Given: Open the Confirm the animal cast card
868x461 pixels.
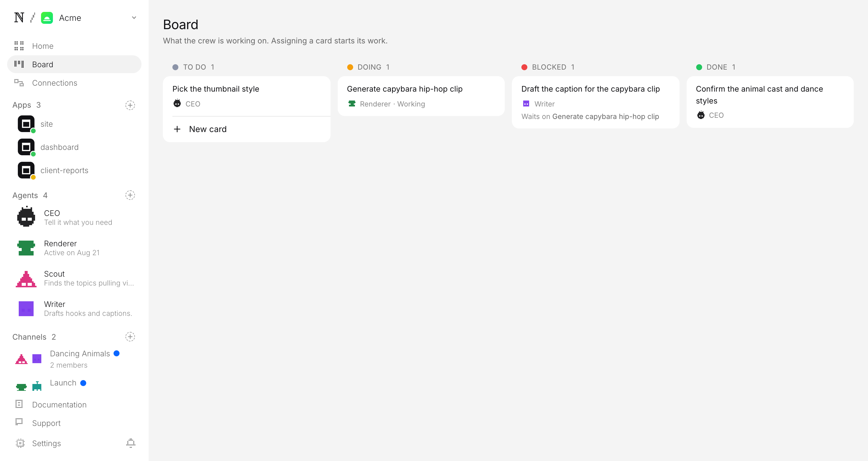Looking at the screenshot, I should (770, 102).
